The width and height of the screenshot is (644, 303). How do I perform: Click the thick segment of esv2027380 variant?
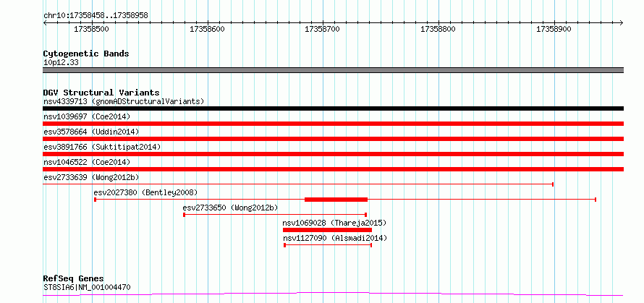click(336, 200)
